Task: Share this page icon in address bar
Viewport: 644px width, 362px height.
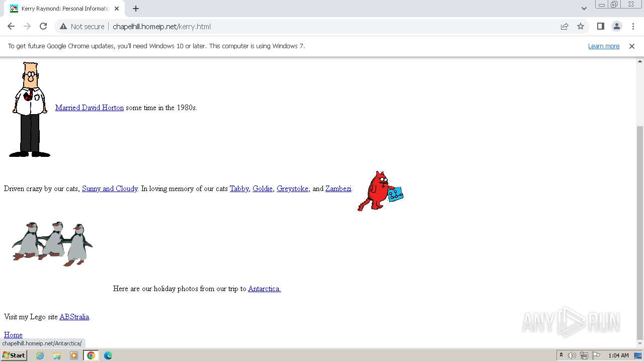Action: tap(565, 26)
